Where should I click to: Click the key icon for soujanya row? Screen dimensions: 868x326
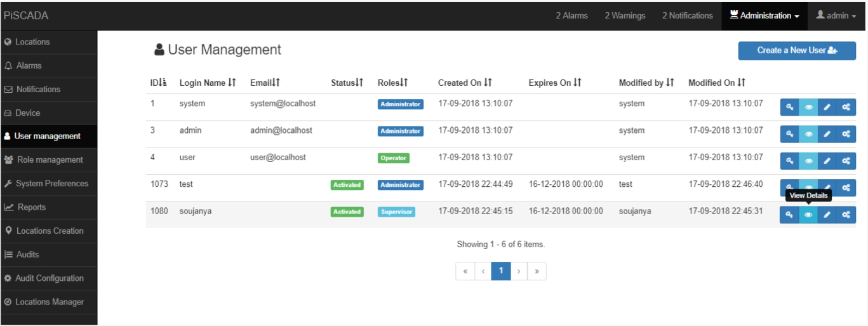[789, 215]
